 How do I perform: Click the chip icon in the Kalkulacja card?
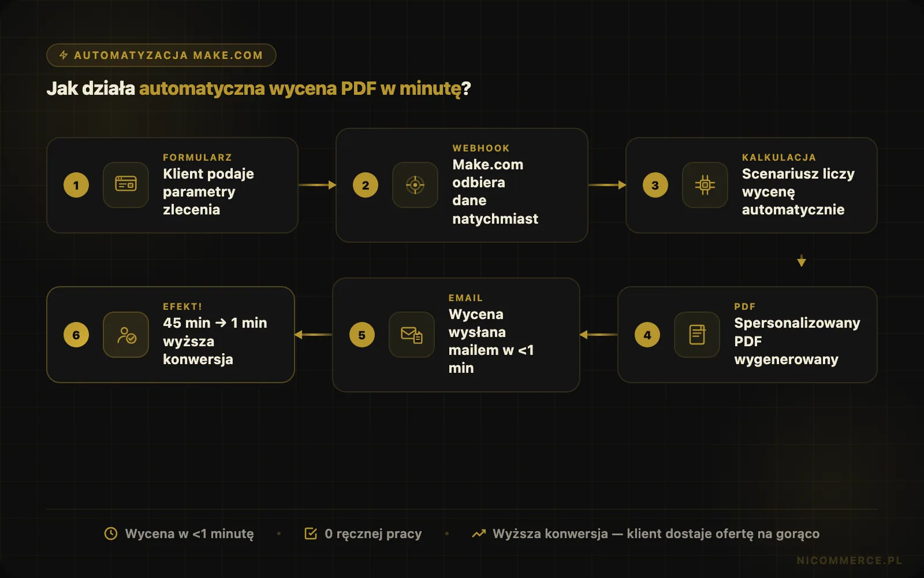705,185
